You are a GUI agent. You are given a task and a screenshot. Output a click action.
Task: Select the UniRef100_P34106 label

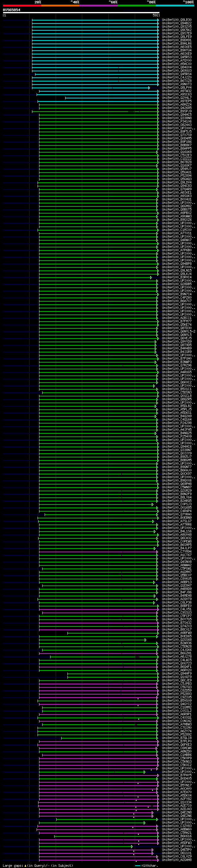pyautogui.click(x=176, y=121)
